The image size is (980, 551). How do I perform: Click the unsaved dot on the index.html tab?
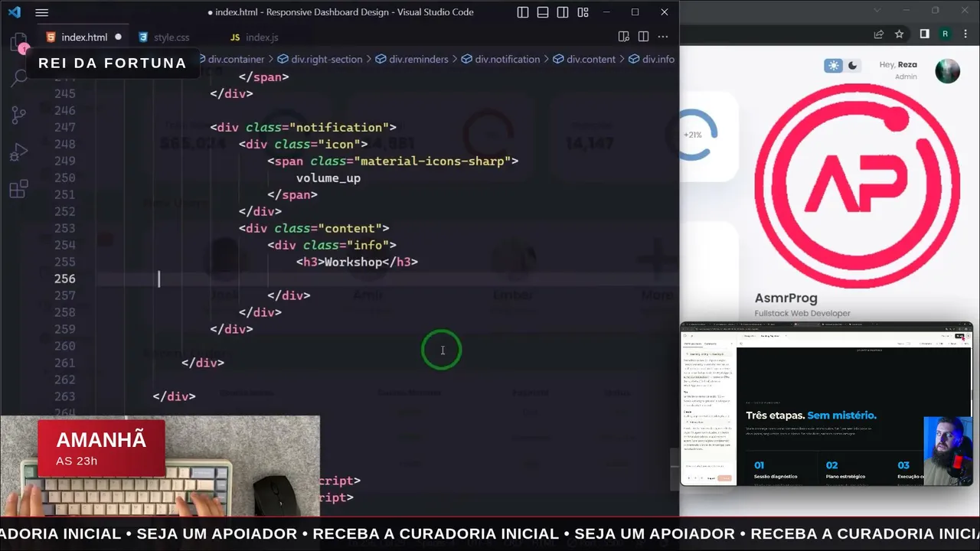click(118, 37)
